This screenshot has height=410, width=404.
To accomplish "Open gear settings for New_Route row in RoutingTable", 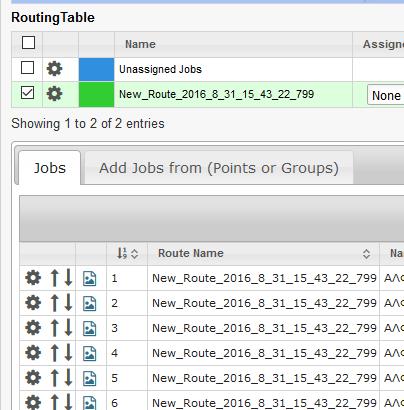I will [54, 94].
